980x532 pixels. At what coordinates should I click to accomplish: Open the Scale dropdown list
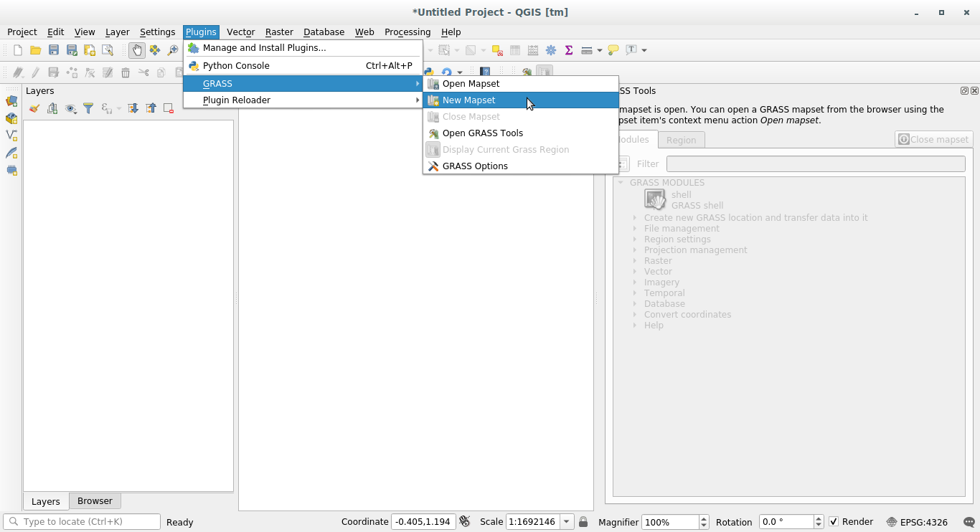(x=567, y=522)
